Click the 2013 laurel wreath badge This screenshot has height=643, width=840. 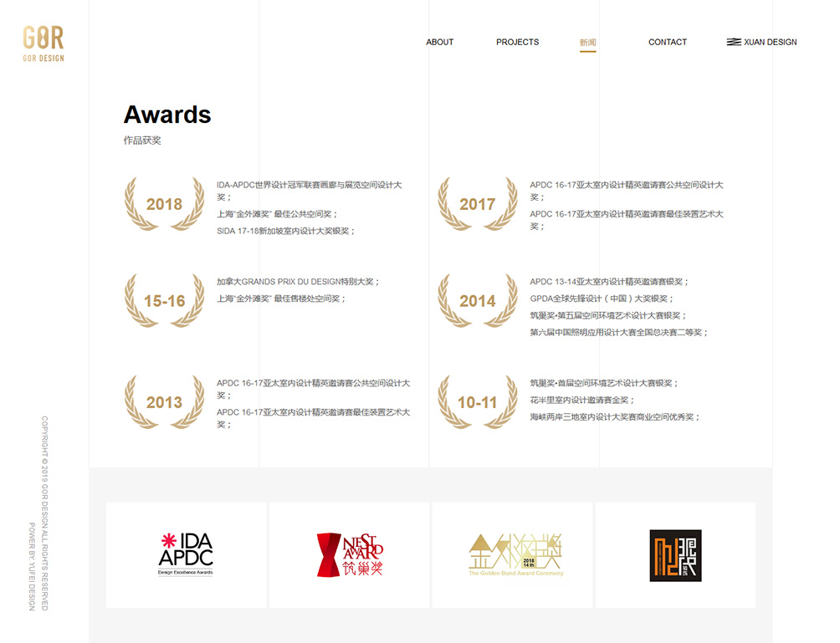coord(164,402)
